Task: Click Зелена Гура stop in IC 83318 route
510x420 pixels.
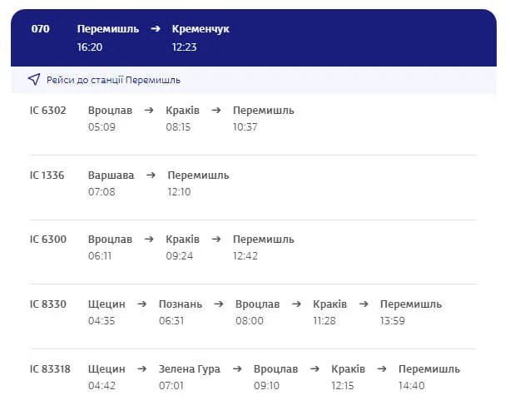Action: [x=190, y=369]
